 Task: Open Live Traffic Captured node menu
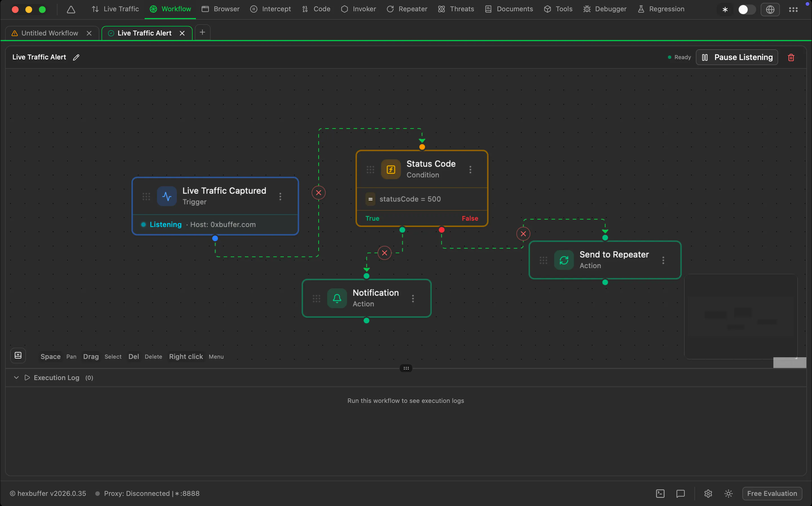tap(280, 196)
